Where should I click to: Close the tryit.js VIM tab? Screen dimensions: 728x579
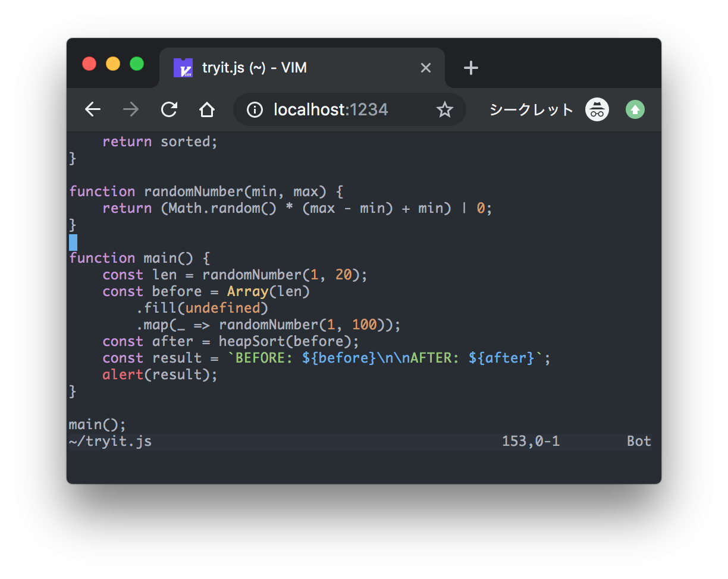point(426,68)
